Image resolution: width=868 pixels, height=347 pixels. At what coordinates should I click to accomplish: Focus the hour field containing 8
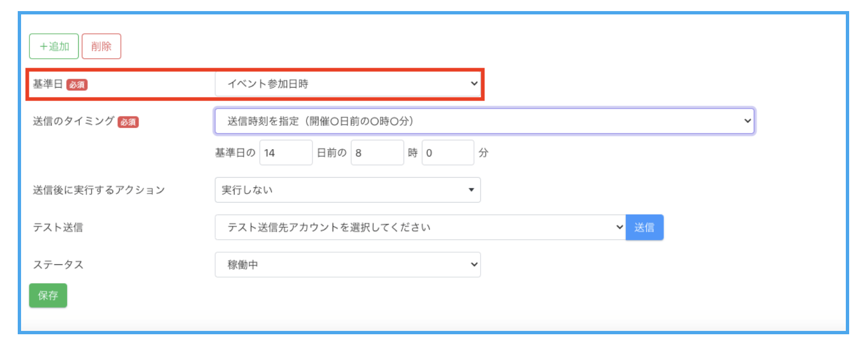[x=377, y=153]
